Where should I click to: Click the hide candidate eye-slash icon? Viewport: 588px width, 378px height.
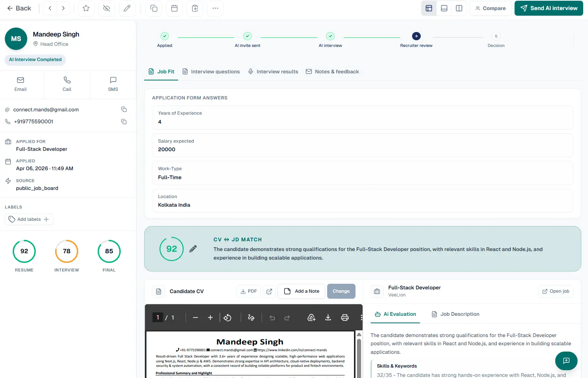107,8
